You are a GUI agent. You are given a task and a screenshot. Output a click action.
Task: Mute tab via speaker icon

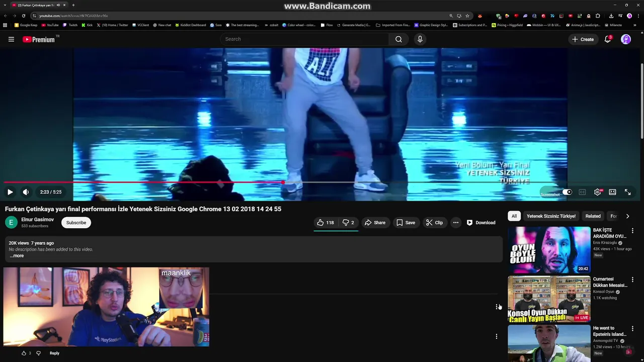58,5
